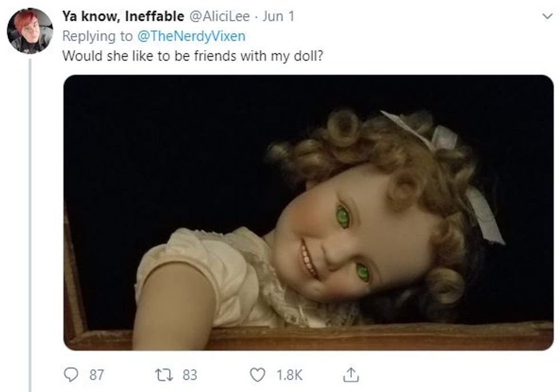Click the vertical thread line below the avatar
The height and width of the screenshot is (392, 560).
point(30,229)
